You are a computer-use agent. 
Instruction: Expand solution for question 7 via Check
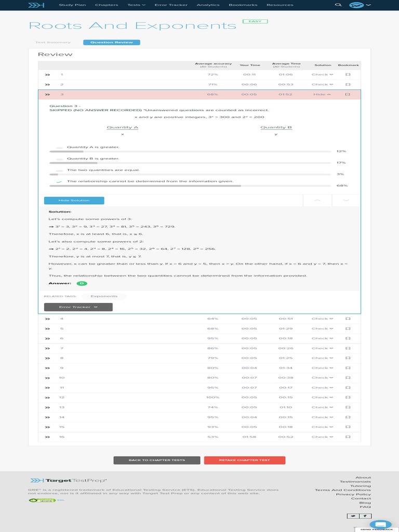point(322,348)
